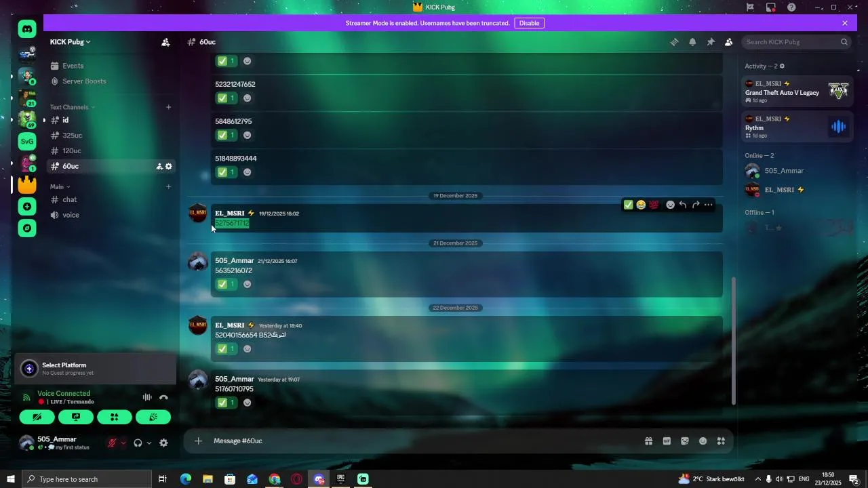Open the Events menu item
Viewport: 868px width, 488px height.
coord(112,66)
